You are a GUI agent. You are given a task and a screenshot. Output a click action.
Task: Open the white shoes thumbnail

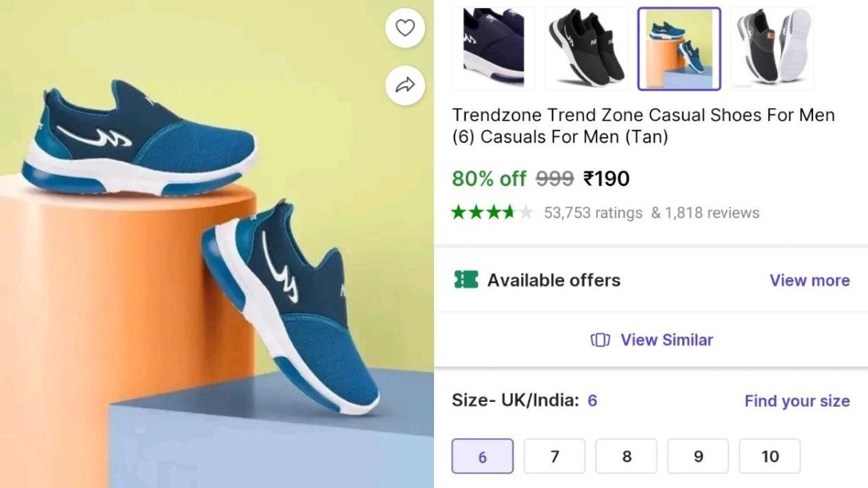[x=772, y=47]
